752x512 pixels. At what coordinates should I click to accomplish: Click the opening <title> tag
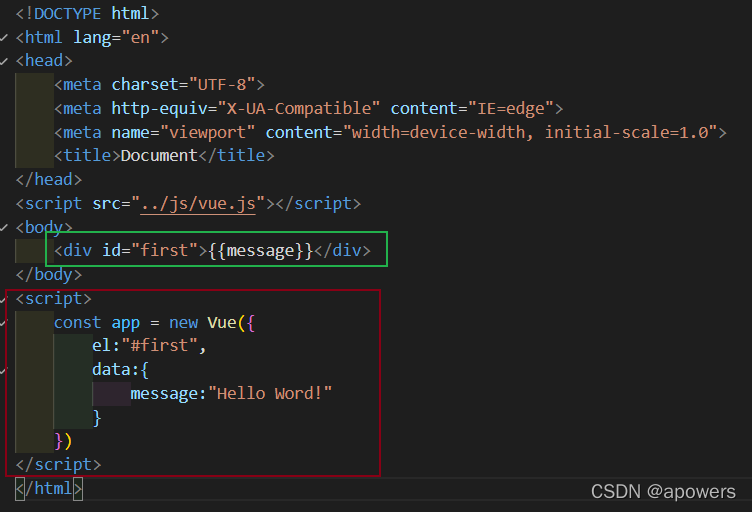[x=87, y=156]
